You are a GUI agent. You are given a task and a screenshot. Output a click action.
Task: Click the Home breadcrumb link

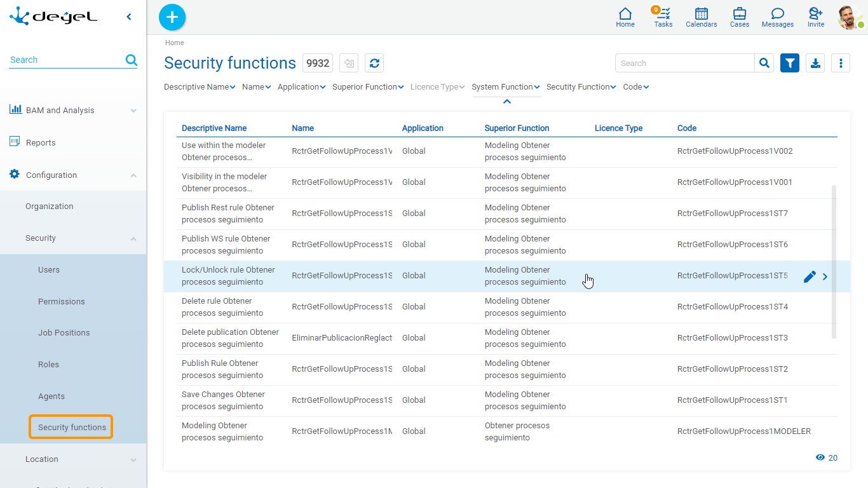pos(174,43)
